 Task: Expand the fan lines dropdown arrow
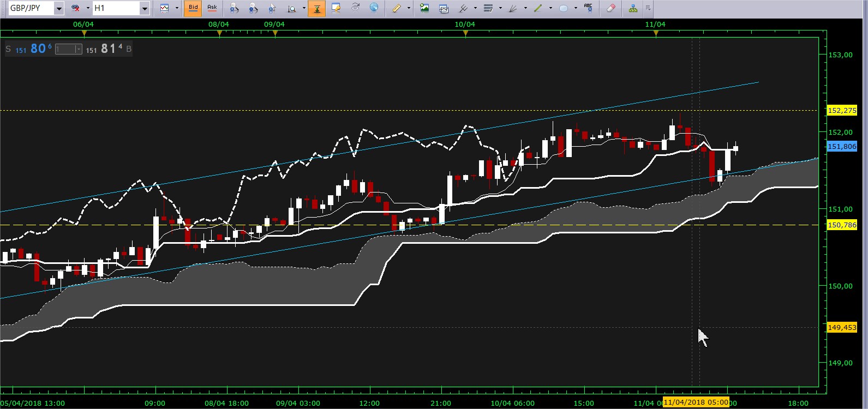click(525, 8)
